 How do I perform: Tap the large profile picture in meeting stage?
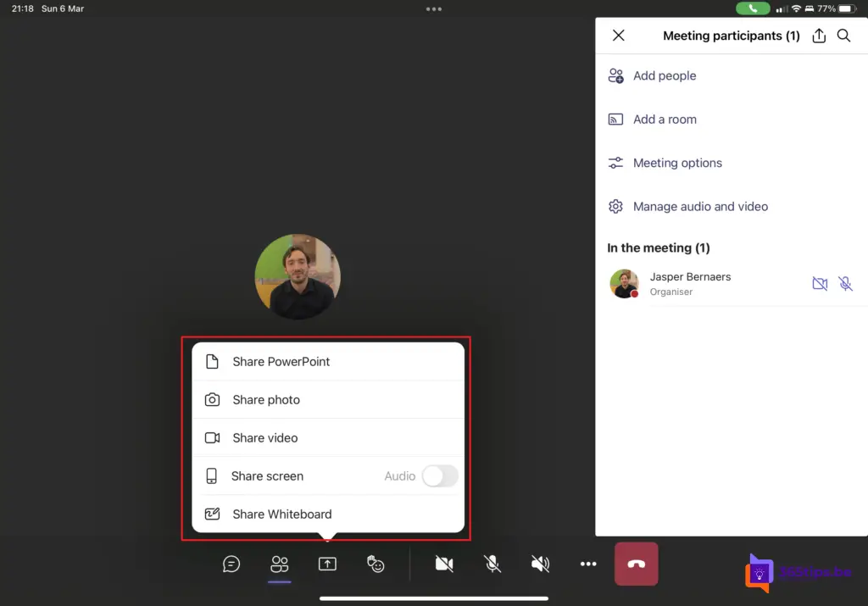pyautogui.click(x=298, y=276)
